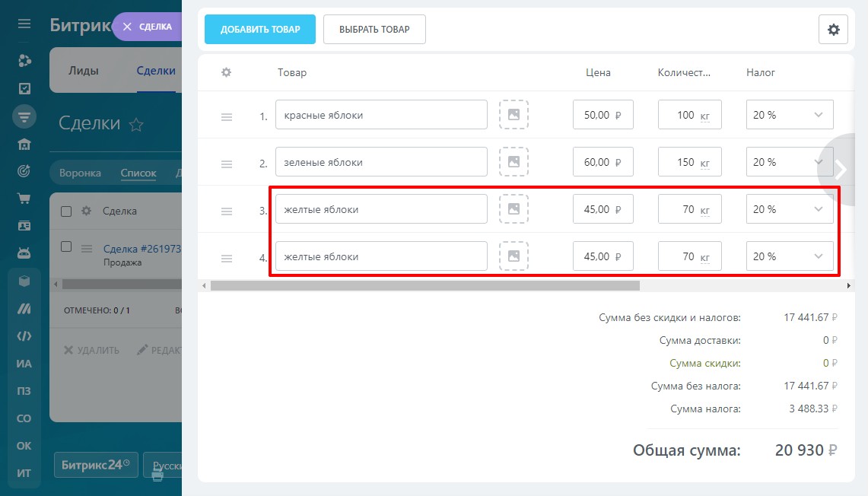Click the ДОБАВИТЬ ТОВАР button
The height and width of the screenshot is (496, 868).
coord(260,30)
